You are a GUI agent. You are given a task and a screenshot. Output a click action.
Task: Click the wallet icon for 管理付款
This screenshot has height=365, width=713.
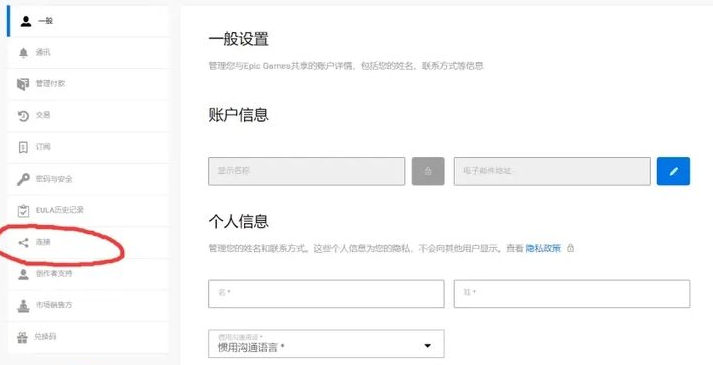23,84
